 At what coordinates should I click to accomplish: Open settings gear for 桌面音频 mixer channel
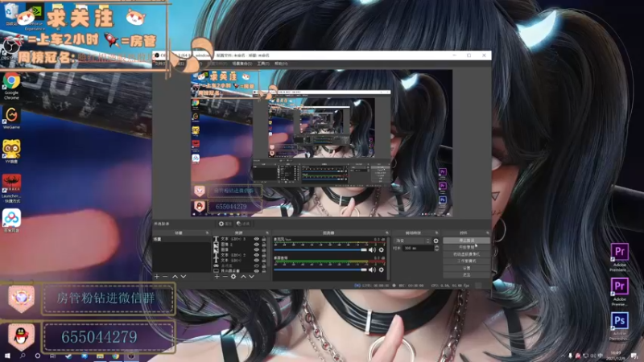point(381,269)
